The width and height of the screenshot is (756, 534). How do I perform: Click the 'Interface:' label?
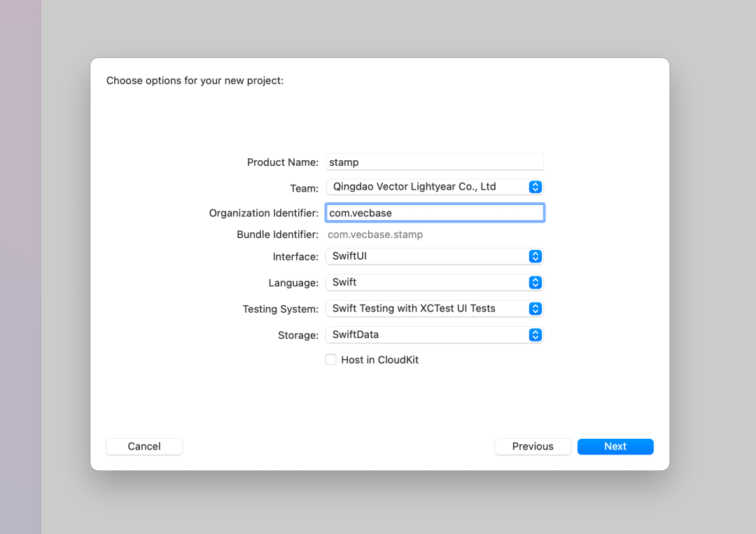coord(295,257)
